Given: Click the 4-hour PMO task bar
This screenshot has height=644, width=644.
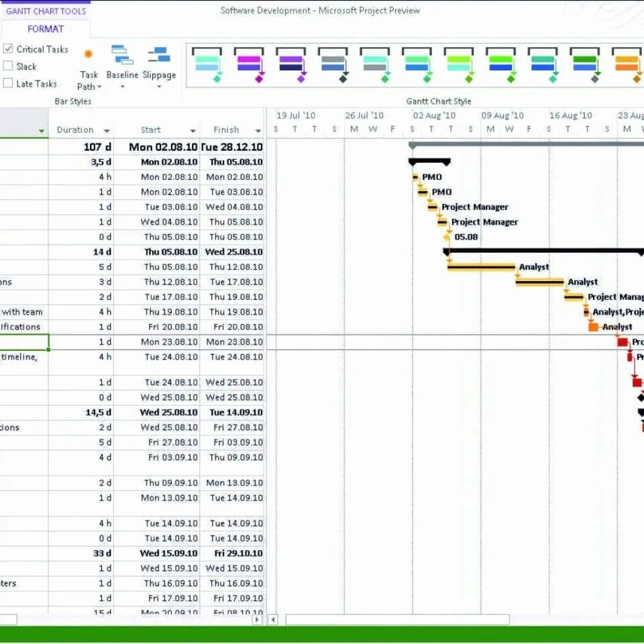Looking at the screenshot, I should pyautogui.click(x=415, y=177).
